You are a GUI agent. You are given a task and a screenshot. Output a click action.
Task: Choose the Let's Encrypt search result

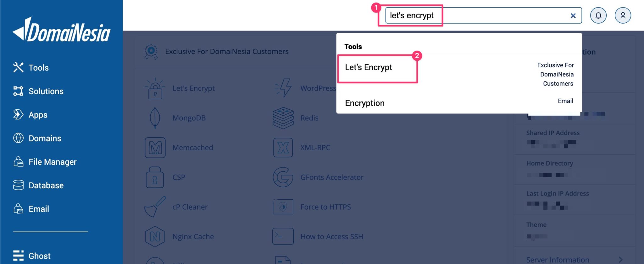(x=369, y=67)
